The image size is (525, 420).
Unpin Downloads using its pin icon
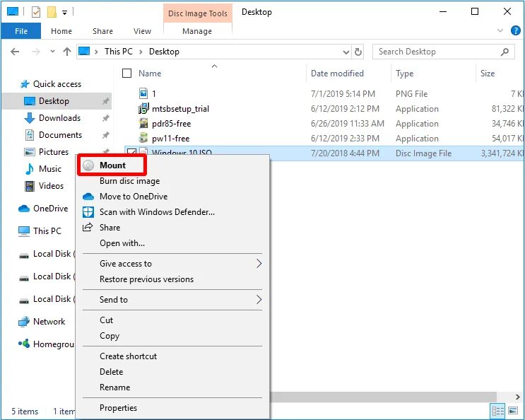point(105,118)
